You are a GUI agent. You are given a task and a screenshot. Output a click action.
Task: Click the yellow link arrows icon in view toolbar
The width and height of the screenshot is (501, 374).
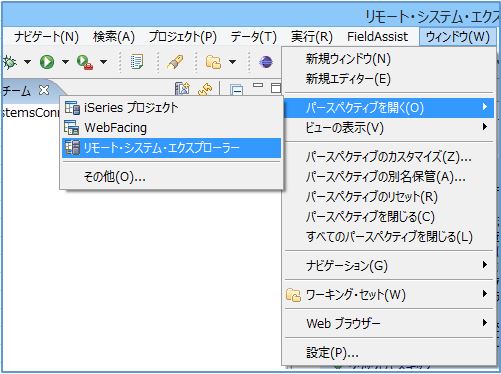point(205,89)
